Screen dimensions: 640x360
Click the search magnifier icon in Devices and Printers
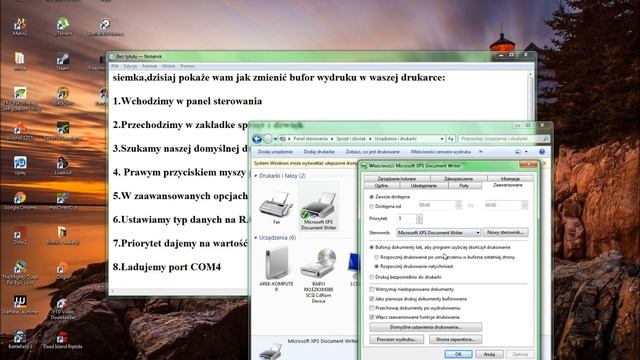[x=546, y=139]
